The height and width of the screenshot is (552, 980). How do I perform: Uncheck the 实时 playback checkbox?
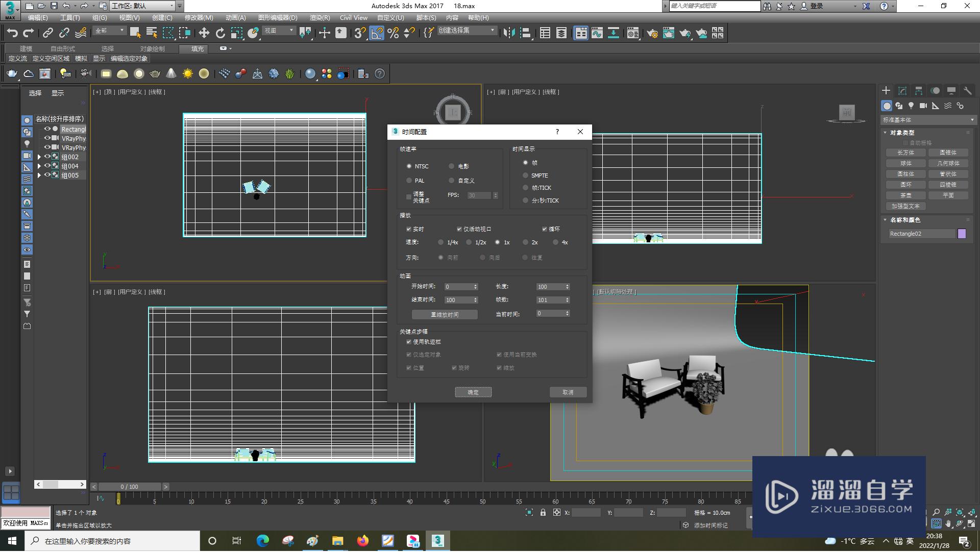click(x=409, y=229)
